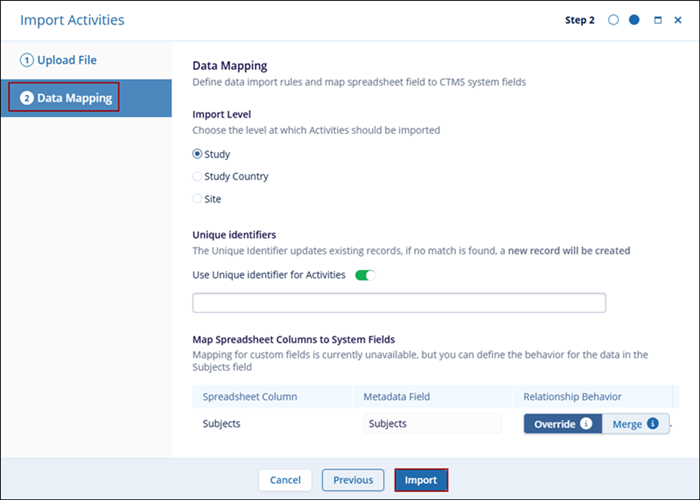Click the info icon on Override button
This screenshot has height=500, width=700.
click(587, 424)
